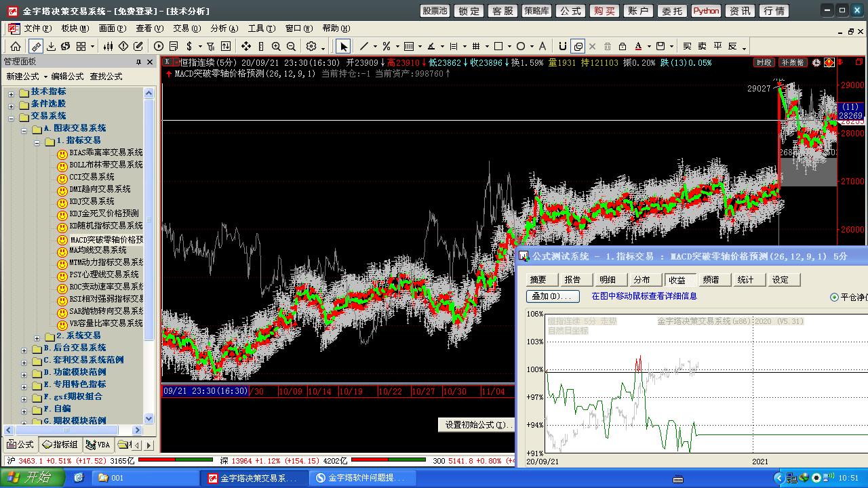The width and height of the screenshot is (868, 488).
Task: Toggle the magnet snap icon
Action: tap(562, 46)
